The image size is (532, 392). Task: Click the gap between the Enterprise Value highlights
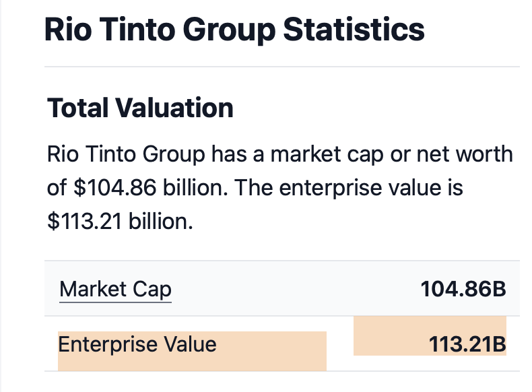pos(340,345)
